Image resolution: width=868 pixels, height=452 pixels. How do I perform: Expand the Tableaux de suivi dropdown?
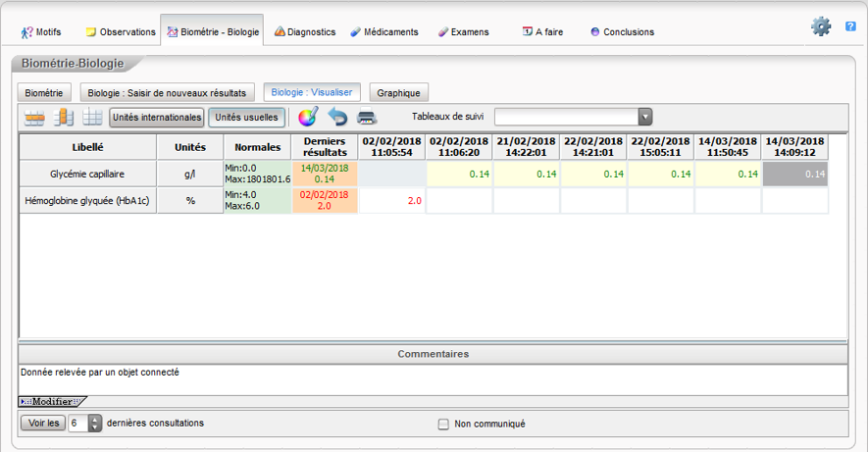(644, 118)
